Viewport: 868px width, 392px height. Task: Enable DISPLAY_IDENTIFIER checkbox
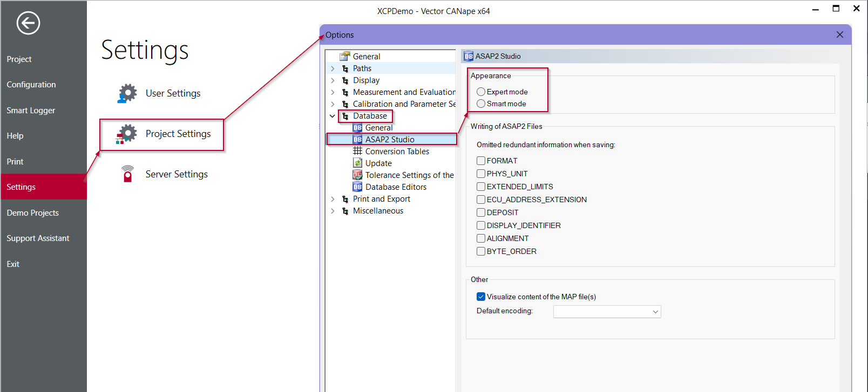(x=481, y=225)
